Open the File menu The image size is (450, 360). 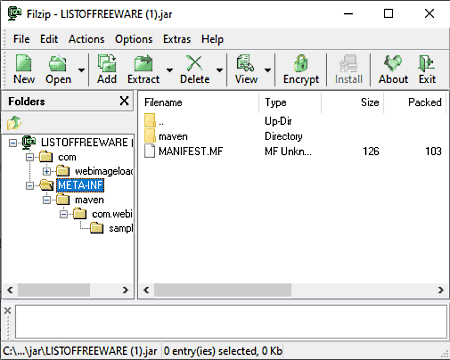coord(21,39)
